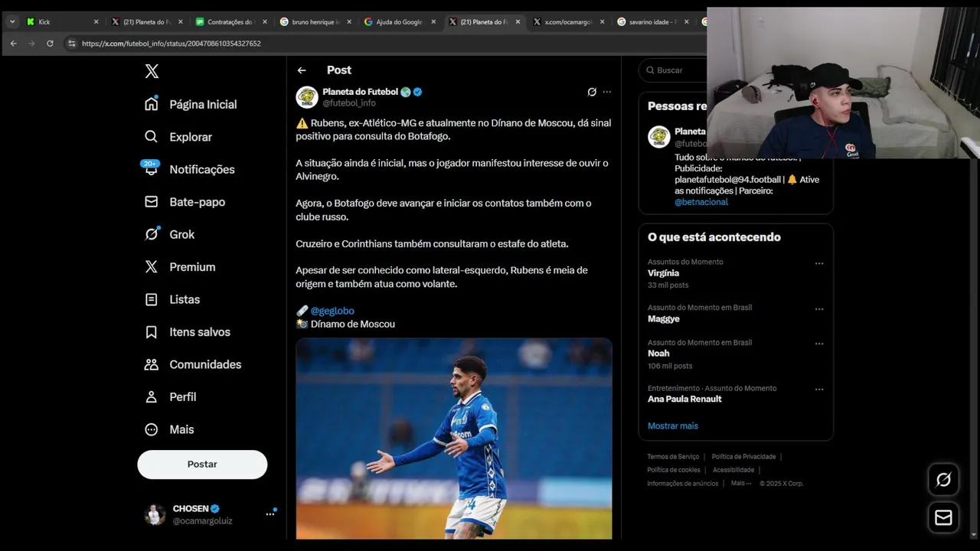Screen dimensions: 980x551
Task: Expand the Mais footer link
Action: click(741, 483)
